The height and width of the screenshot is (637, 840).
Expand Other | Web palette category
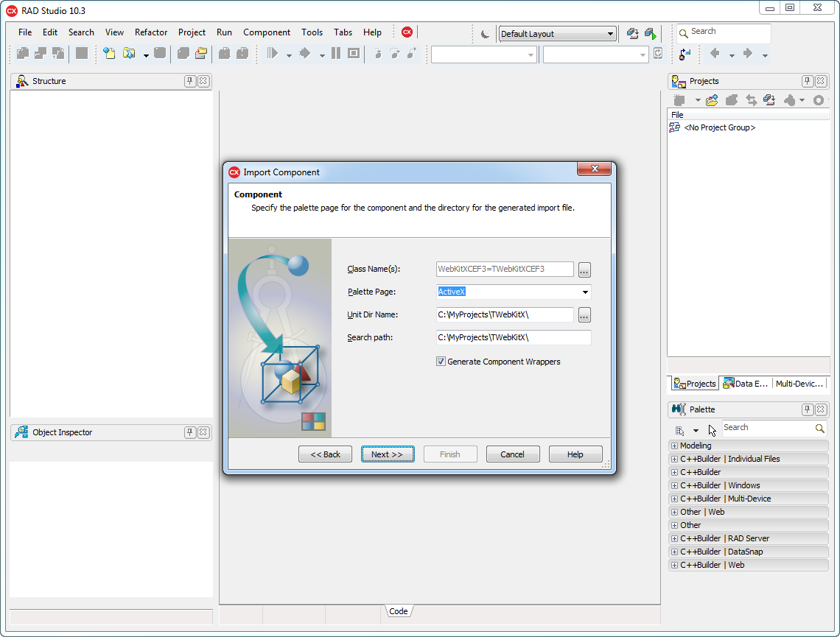point(674,512)
